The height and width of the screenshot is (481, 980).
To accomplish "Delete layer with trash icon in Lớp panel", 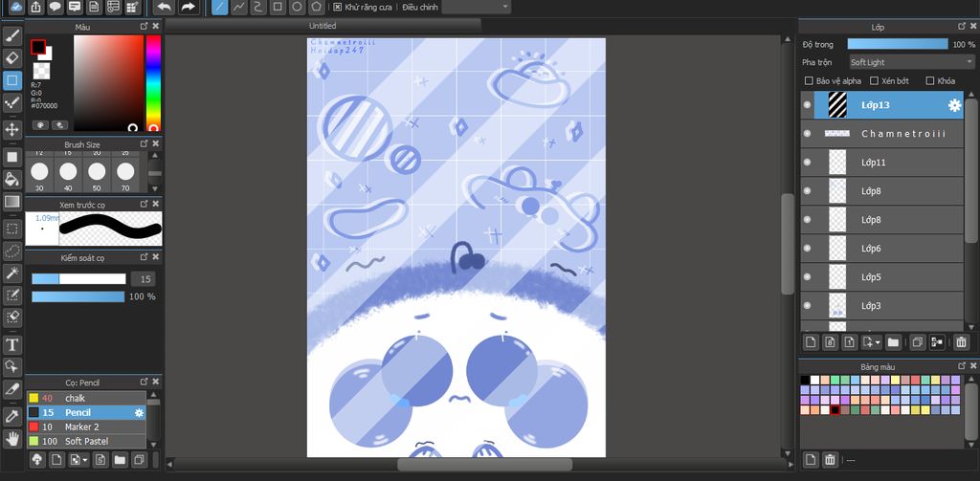I will click(961, 341).
